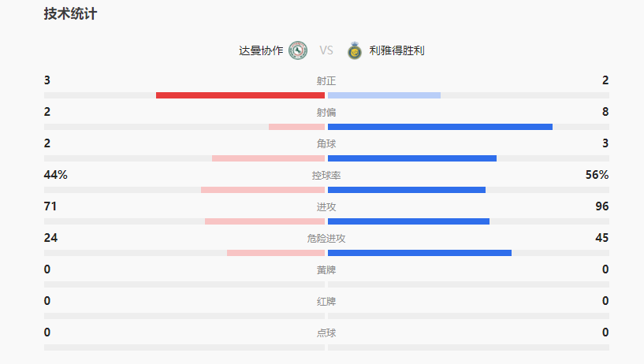Click the 危险进攻 stat label
Image resolution: width=644 pixels, height=364 pixels.
click(x=326, y=239)
